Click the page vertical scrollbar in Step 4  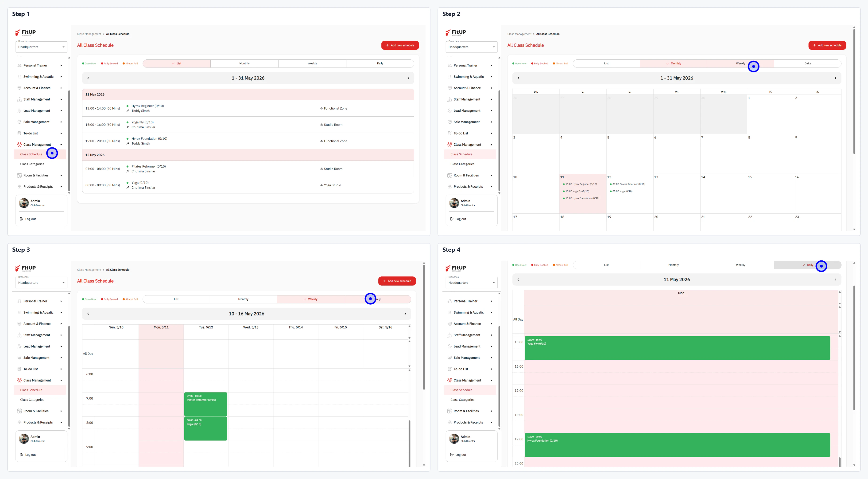click(854, 348)
